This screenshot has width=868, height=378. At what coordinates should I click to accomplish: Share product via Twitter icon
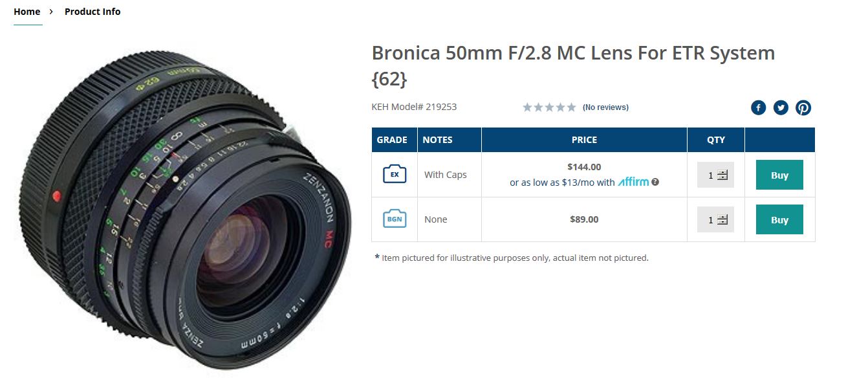(x=781, y=108)
